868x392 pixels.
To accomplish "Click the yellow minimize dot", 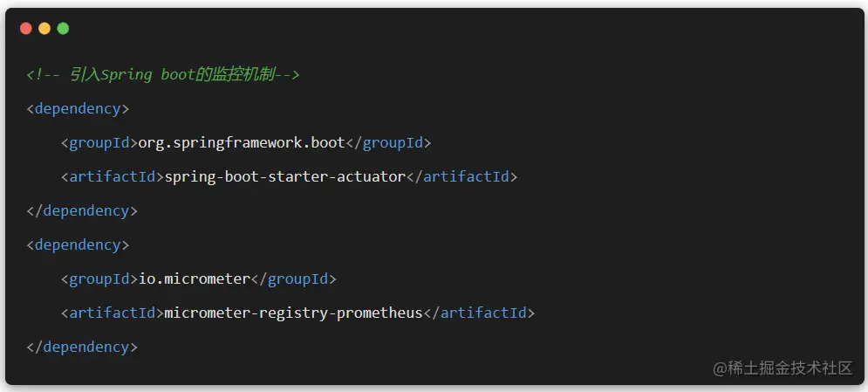I will [44, 28].
